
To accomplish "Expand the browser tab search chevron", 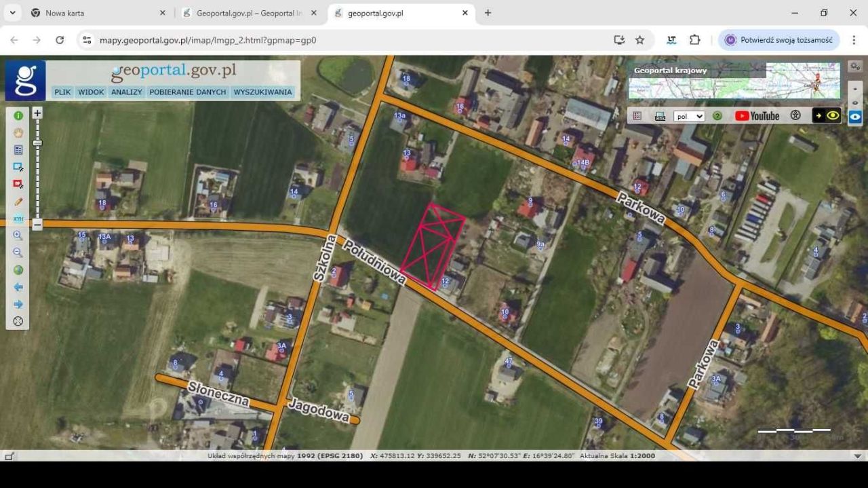I will pos(12,13).
